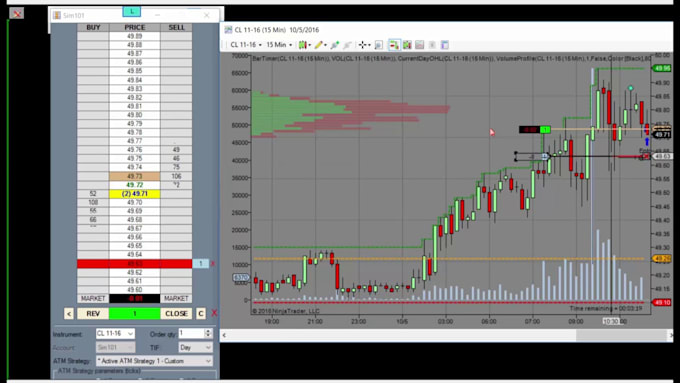Open the chart style candlestick icon
Screen dimensions: 680x383
point(302,45)
